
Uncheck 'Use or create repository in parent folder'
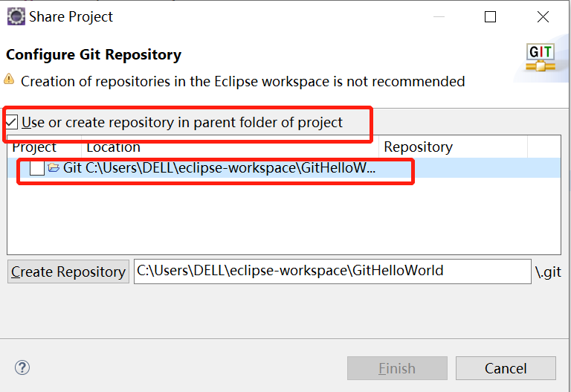pos(12,122)
